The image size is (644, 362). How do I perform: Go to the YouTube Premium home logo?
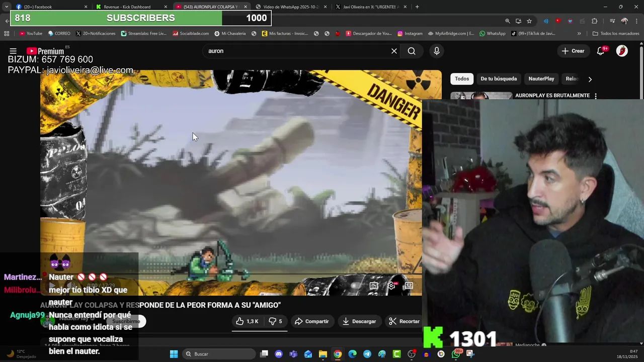pyautogui.click(x=45, y=51)
